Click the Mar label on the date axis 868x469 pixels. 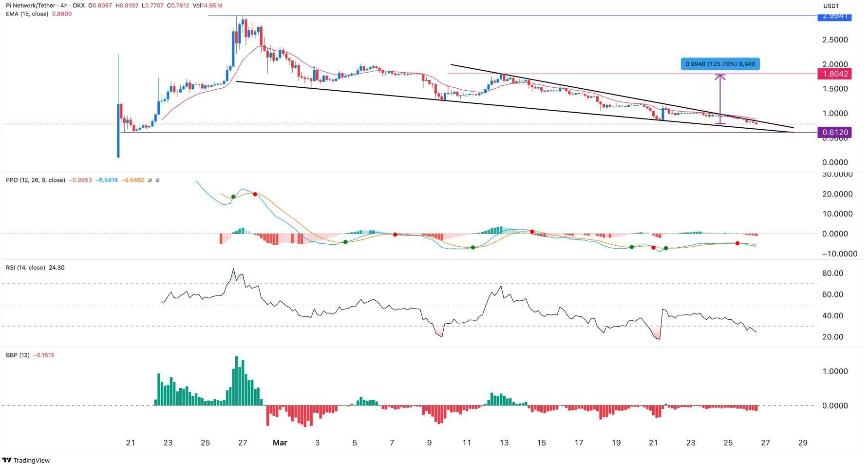280,443
